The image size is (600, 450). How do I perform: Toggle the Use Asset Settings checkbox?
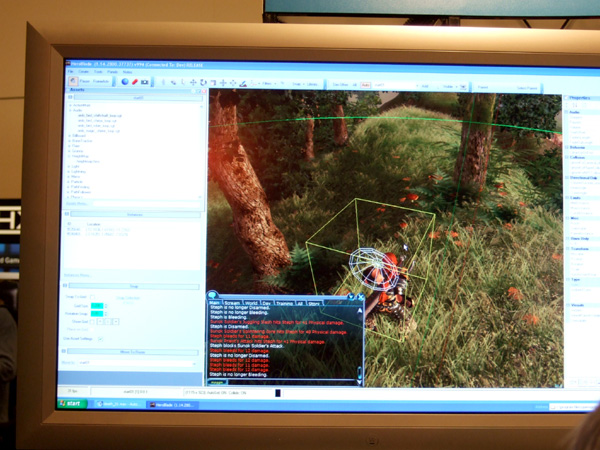point(101,338)
